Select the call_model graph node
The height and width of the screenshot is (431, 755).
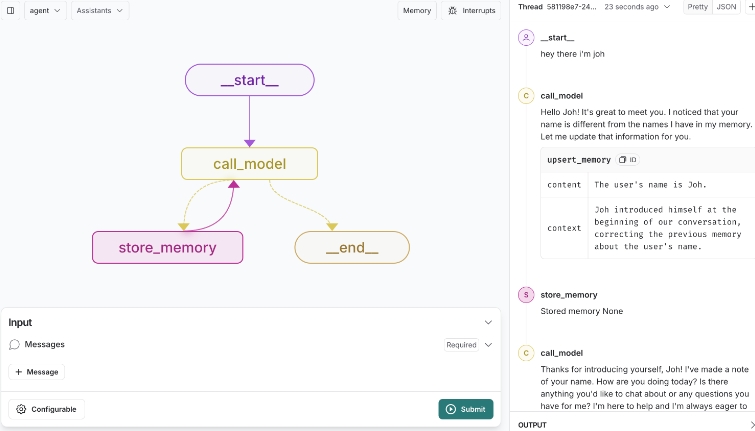pos(249,164)
